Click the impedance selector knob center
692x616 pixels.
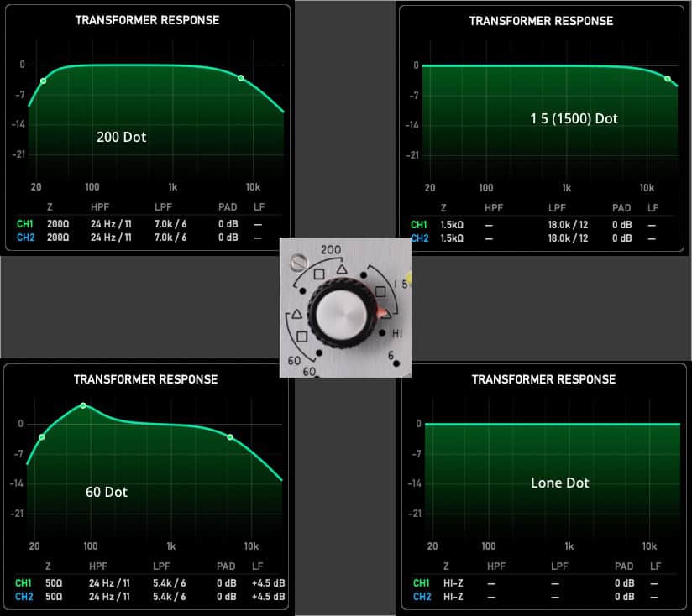(343, 314)
